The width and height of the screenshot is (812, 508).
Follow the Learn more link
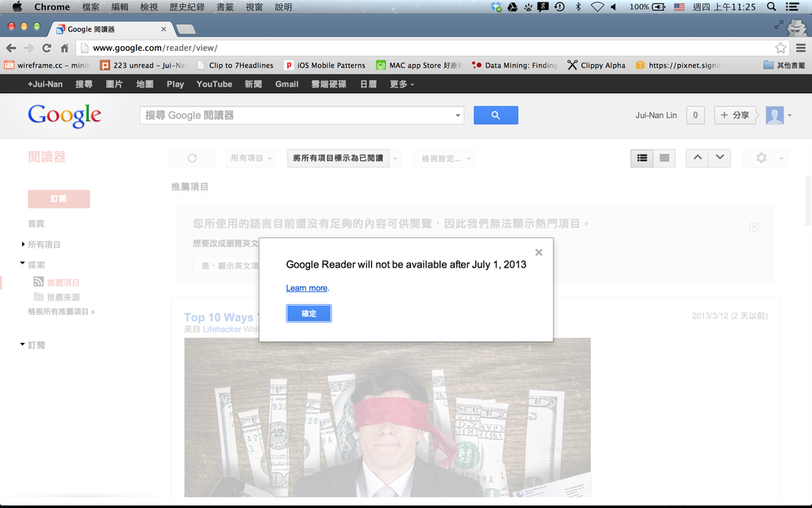307,288
